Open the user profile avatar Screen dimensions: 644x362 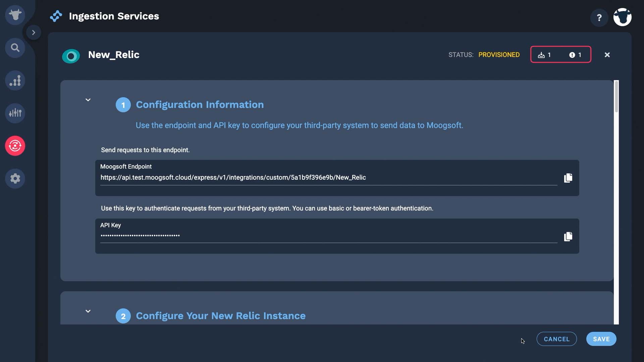point(623,17)
